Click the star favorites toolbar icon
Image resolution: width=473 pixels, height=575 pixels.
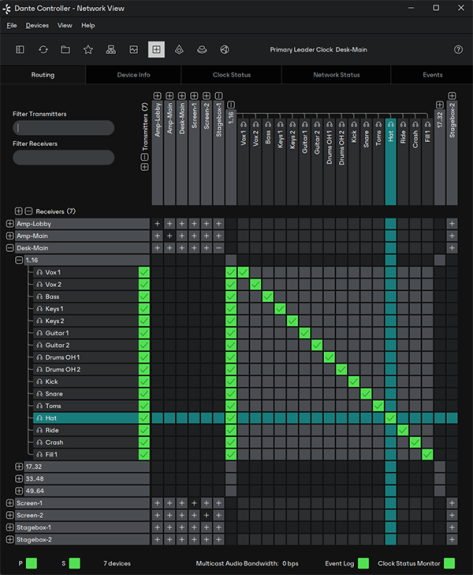pos(88,50)
